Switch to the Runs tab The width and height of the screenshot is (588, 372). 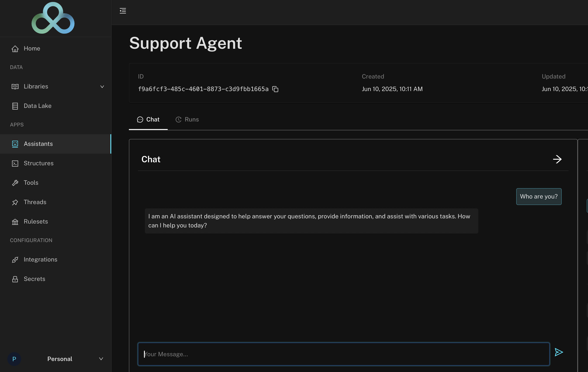(x=187, y=120)
